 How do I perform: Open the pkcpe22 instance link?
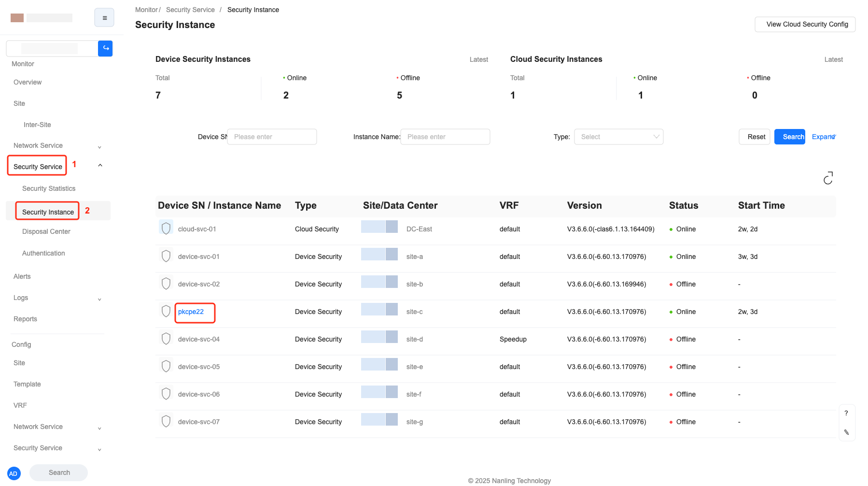coord(191,312)
